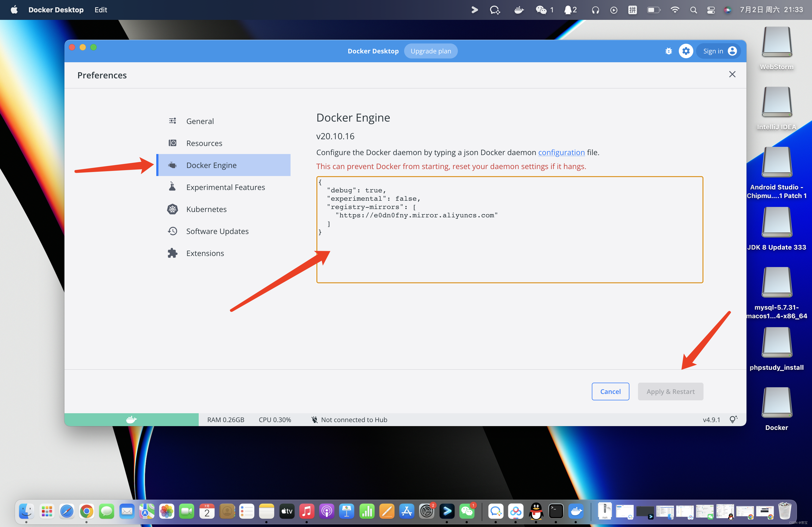Screen dimensions: 812x527
Task: Open the Apple menu
Action: tap(14, 10)
